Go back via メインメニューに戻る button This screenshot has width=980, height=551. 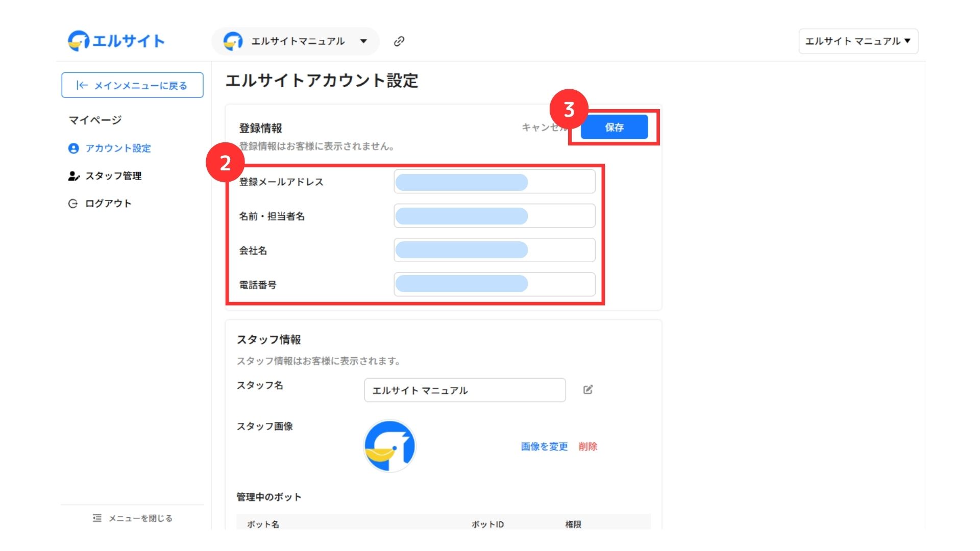132,85
